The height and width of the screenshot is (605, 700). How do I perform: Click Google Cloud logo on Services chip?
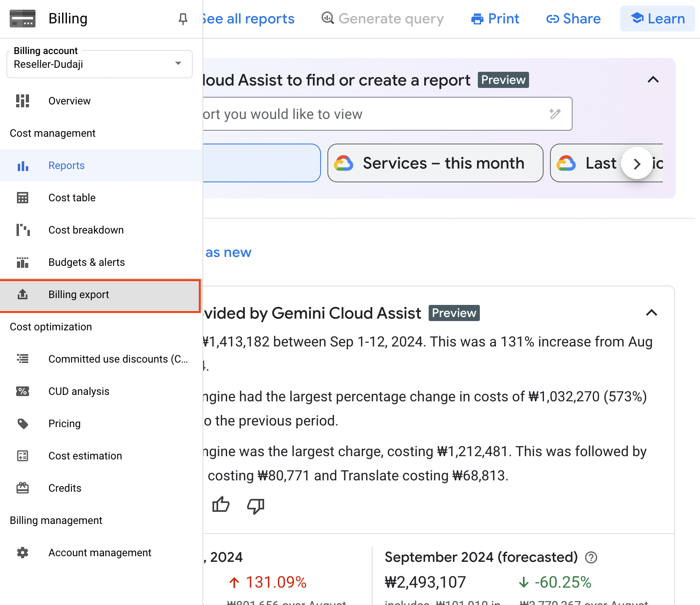click(344, 163)
